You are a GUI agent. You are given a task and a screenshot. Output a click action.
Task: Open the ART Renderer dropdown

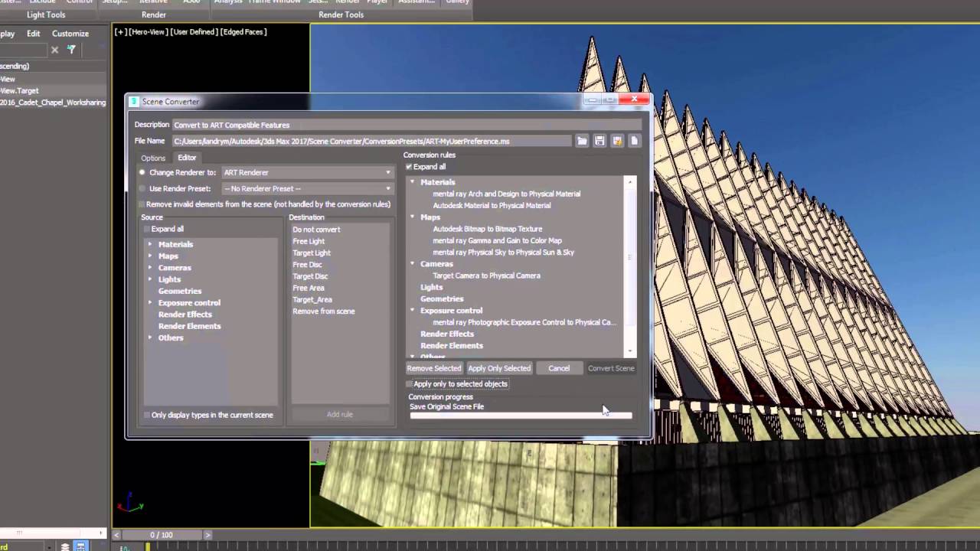coord(307,173)
